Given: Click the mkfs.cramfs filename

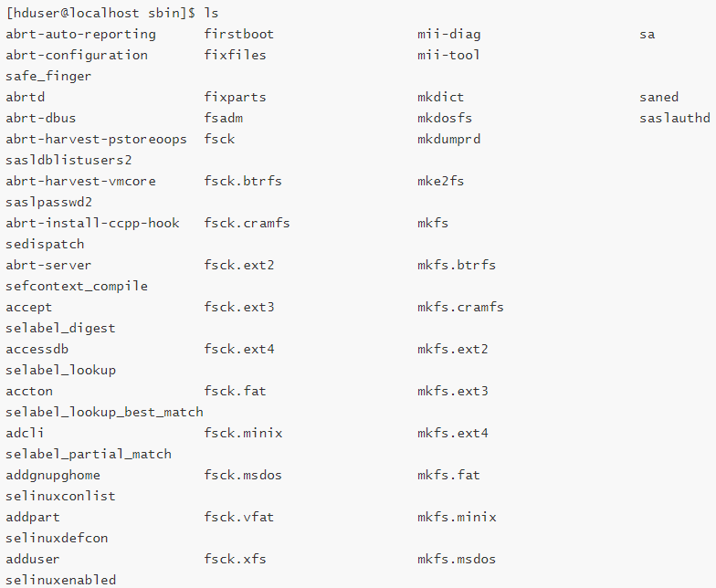Looking at the screenshot, I should [460, 307].
